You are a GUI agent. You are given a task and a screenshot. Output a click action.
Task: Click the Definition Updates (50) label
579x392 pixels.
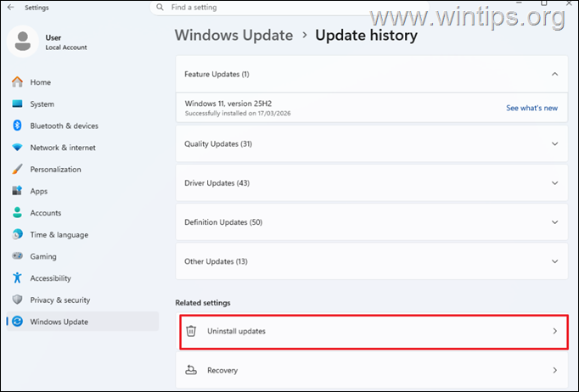pyautogui.click(x=223, y=222)
